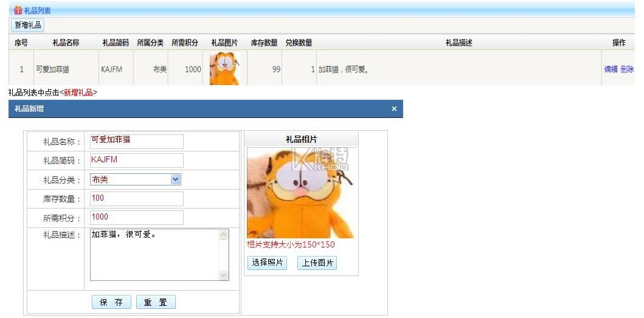Click the 上传图片 button
644x318 pixels.
tap(317, 263)
